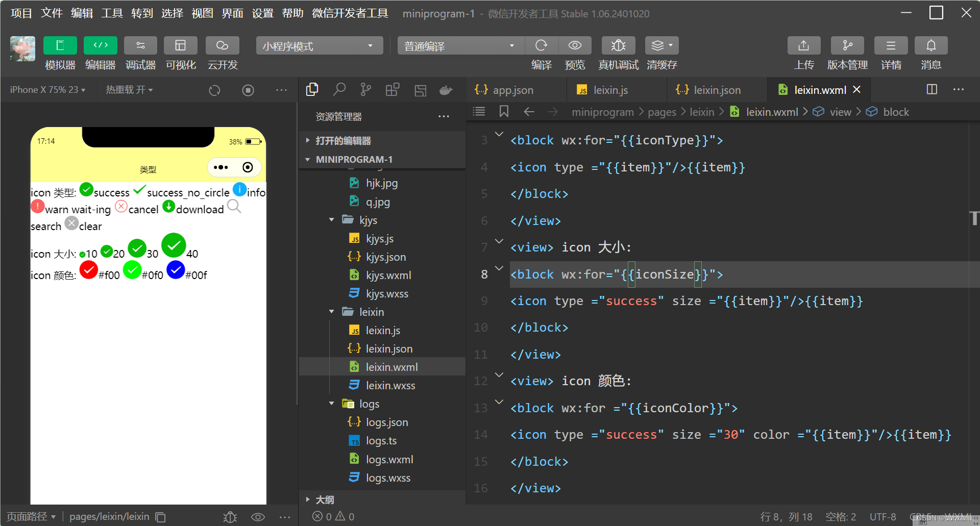
Task: Open the 视图 menu
Action: click(x=202, y=13)
